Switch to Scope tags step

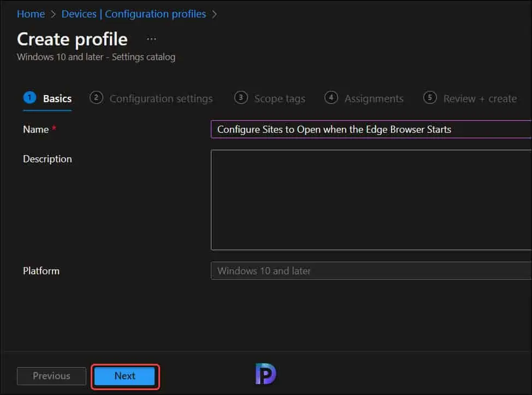[270, 98]
